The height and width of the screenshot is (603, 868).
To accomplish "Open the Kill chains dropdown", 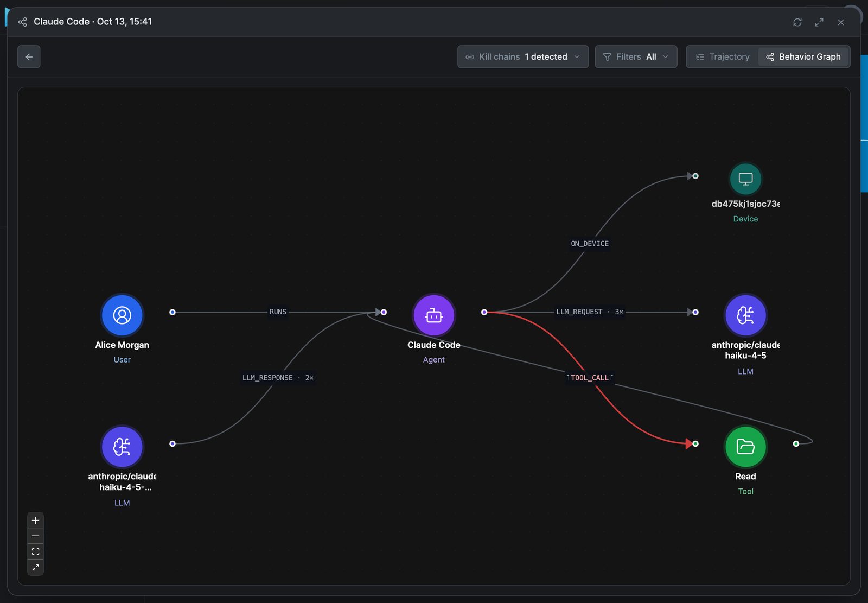I will click(523, 57).
